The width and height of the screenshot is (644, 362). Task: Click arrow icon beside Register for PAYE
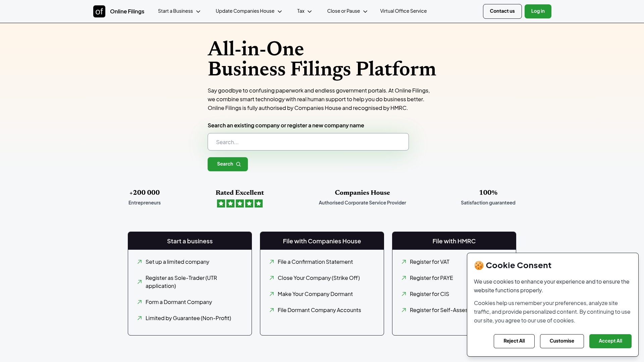click(404, 278)
